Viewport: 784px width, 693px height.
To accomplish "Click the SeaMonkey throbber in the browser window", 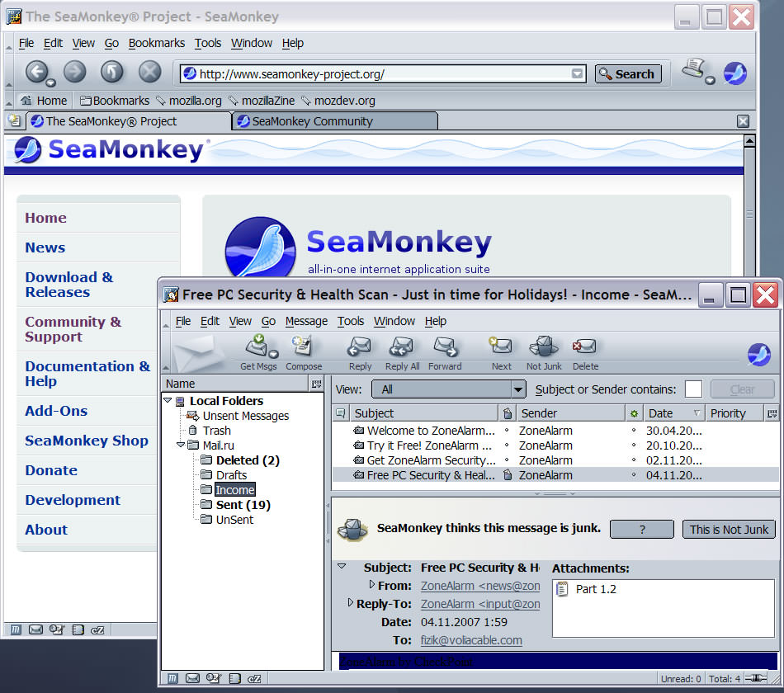I will (x=735, y=73).
